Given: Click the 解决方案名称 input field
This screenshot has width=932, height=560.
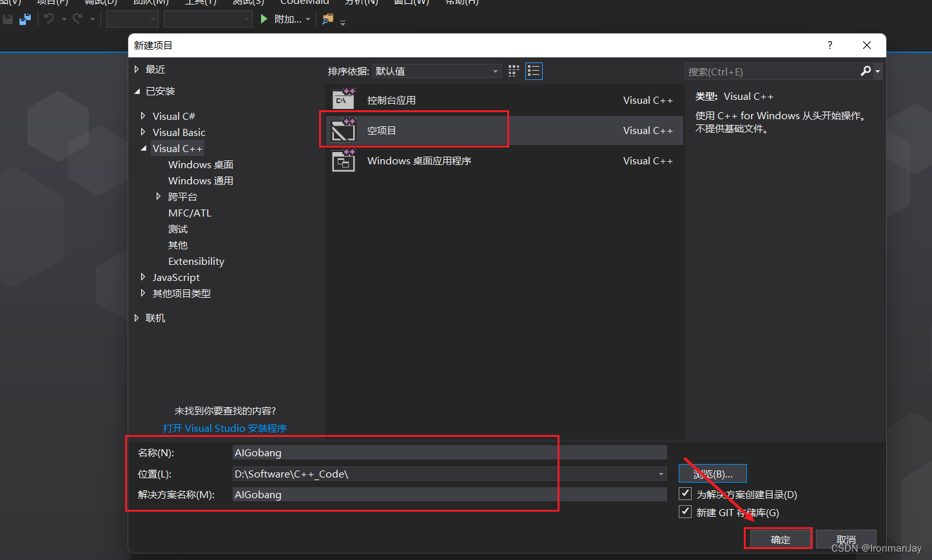Looking at the screenshot, I should 449,494.
